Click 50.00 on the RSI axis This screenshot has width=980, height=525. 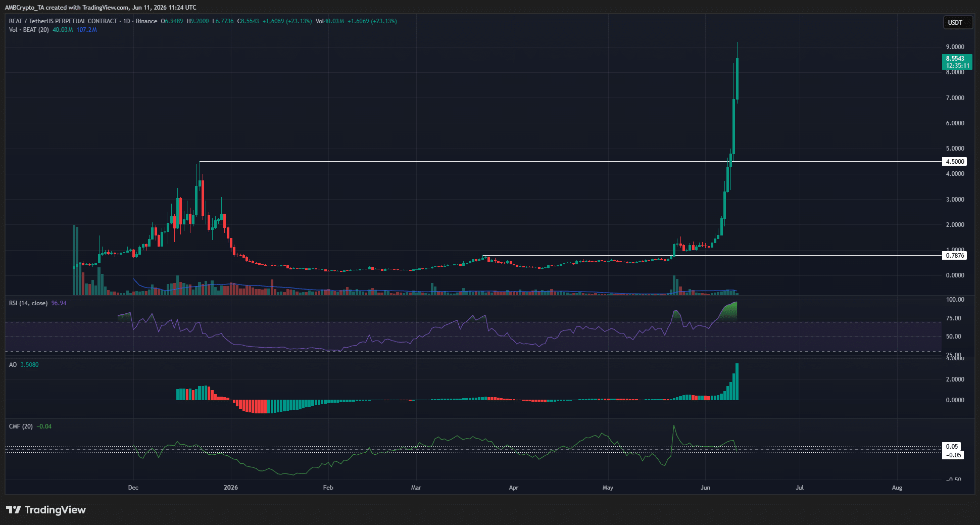(x=954, y=337)
